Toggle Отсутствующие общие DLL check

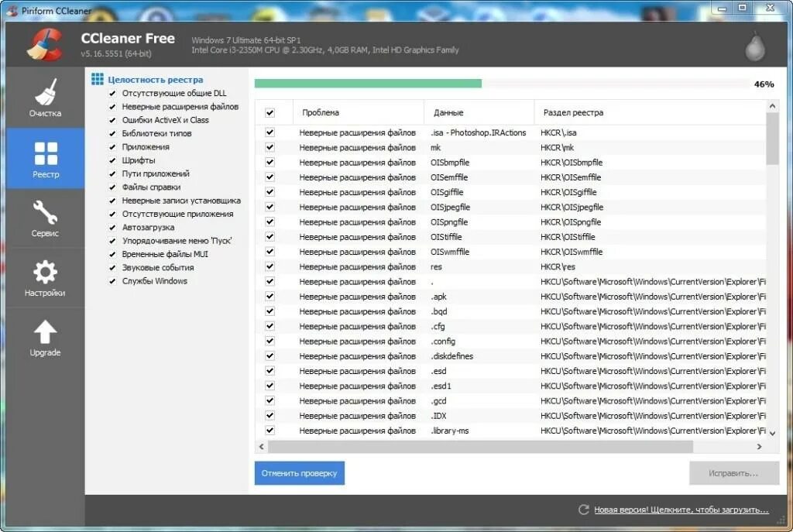[113, 93]
